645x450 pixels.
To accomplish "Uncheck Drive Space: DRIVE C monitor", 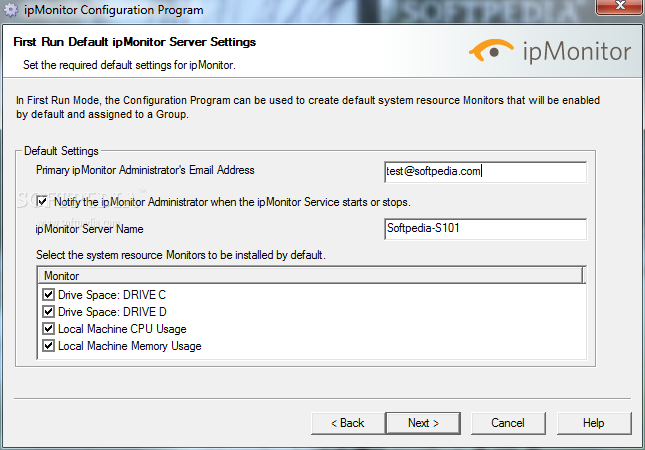I will pos(49,295).
